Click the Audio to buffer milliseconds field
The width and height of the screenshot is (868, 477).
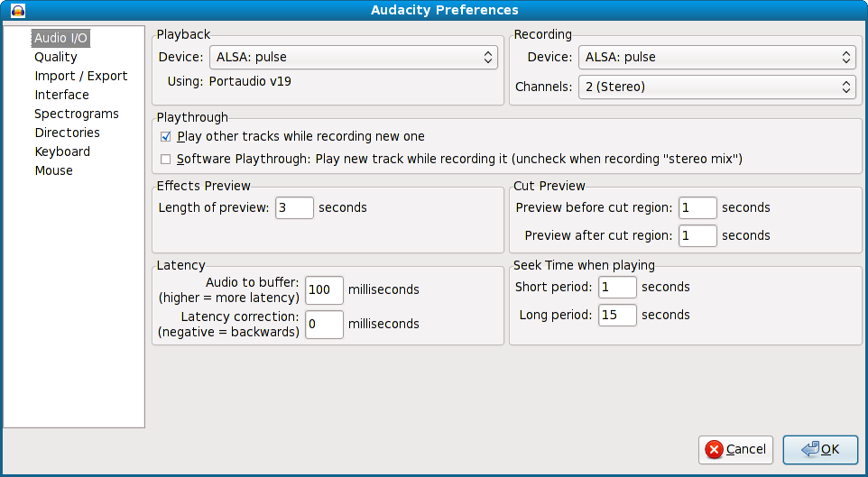pos(325,290)
